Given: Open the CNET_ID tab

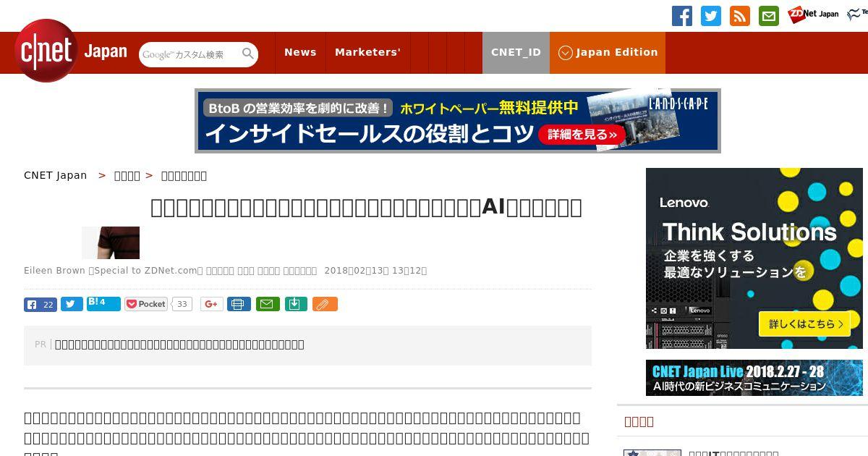Looking at the screenshot, I should pyautogui.click(x=516, y=52).
